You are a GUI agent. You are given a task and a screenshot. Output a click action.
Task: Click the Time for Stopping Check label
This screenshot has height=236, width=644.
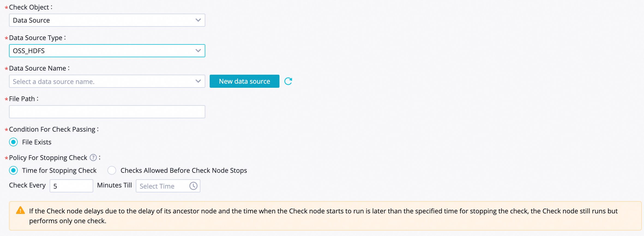[59, 170]
